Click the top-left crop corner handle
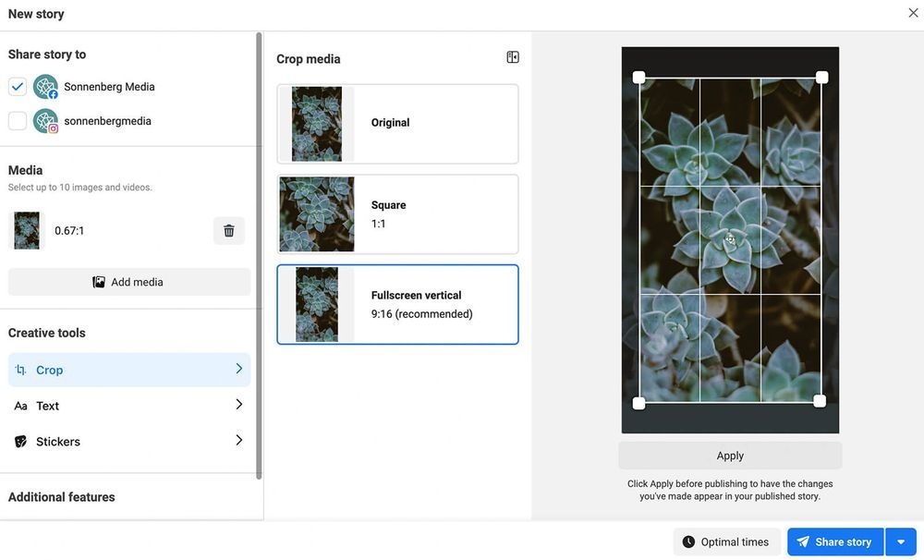This screenshot has width=924, height=560. (638, 78)
